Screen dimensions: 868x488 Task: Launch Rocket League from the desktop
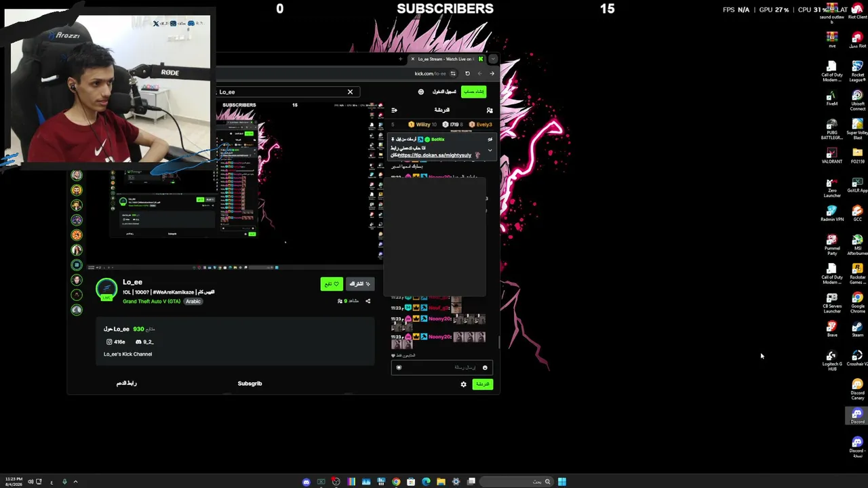(x=857, y=72)
